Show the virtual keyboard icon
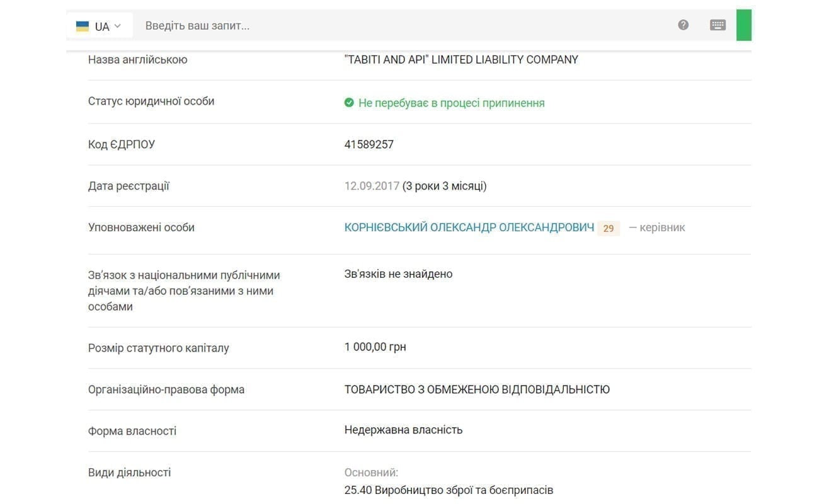 (718, 25)
